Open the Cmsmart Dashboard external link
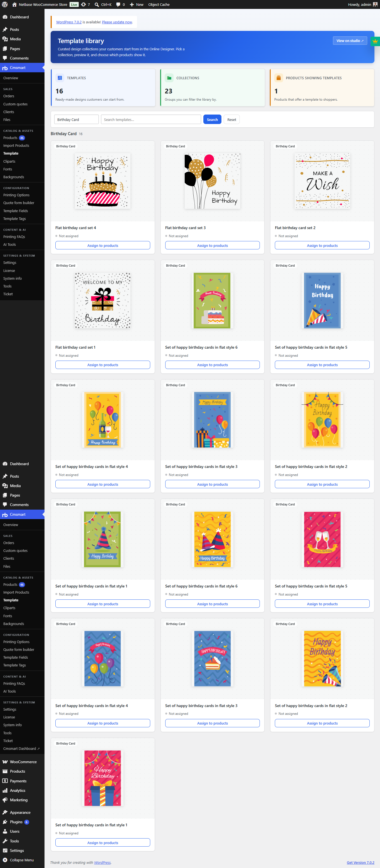This screenshot has height=868, width=380. (21, 748)
